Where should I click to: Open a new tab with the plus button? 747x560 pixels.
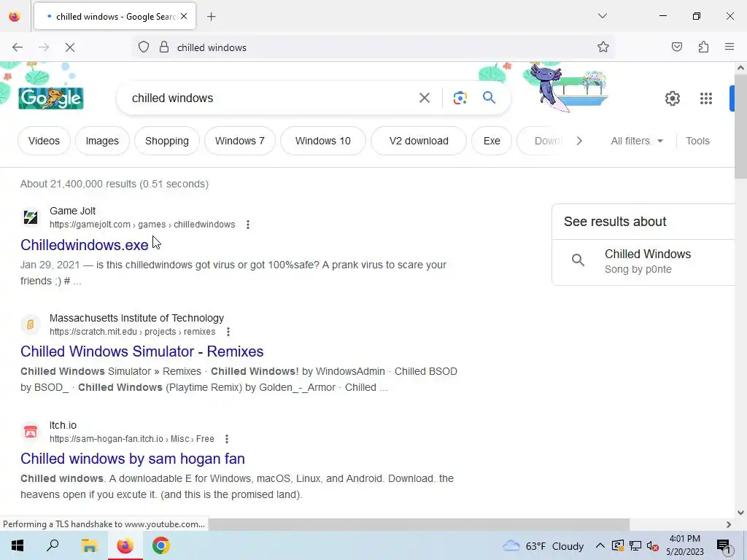(x=211, y=17)
